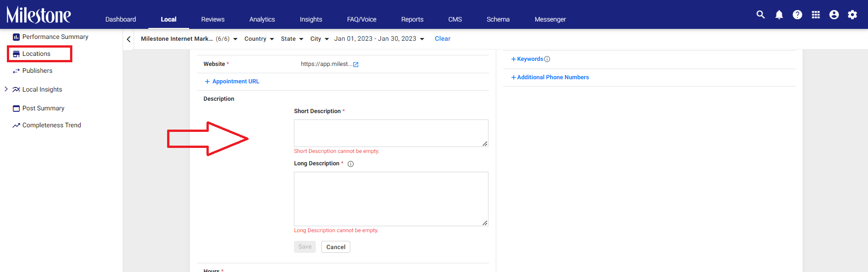868x272 pixels.
Task: Click the Website field label
Action: coord(214,64)
